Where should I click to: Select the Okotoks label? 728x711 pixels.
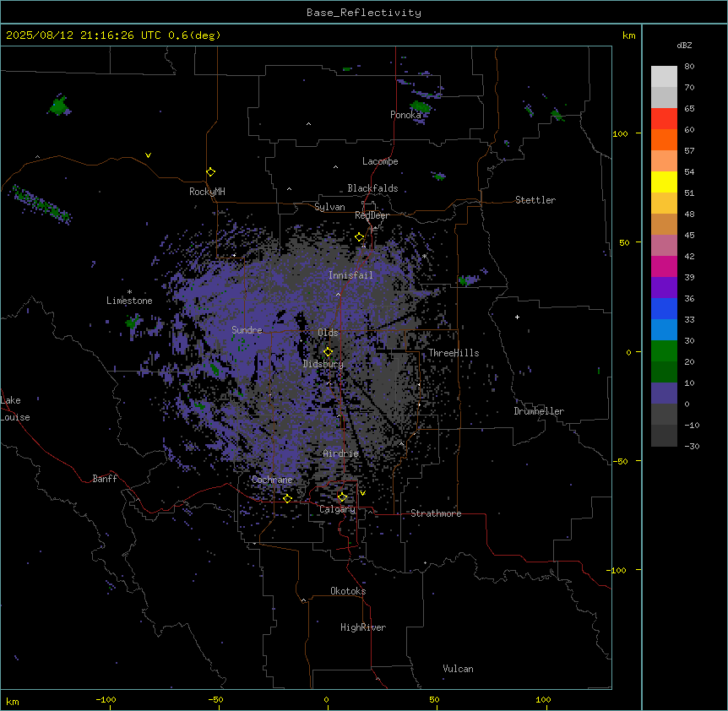(348, 591)
